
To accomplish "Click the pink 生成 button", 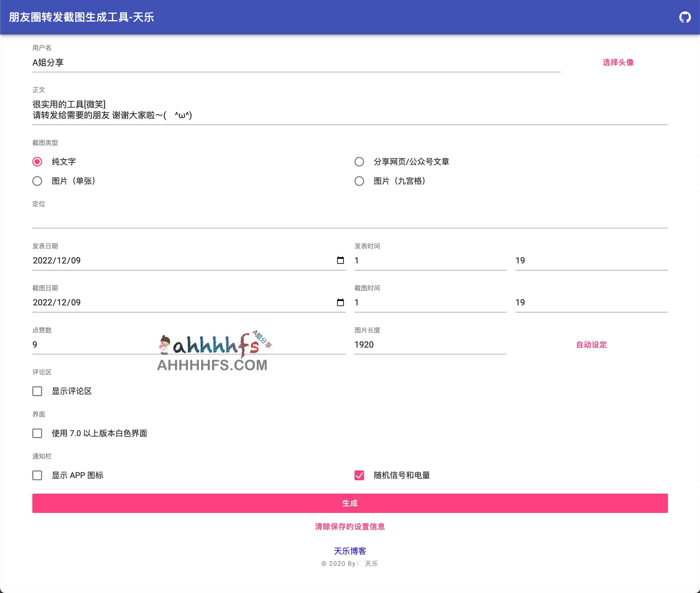I will (x=350, y=503).
